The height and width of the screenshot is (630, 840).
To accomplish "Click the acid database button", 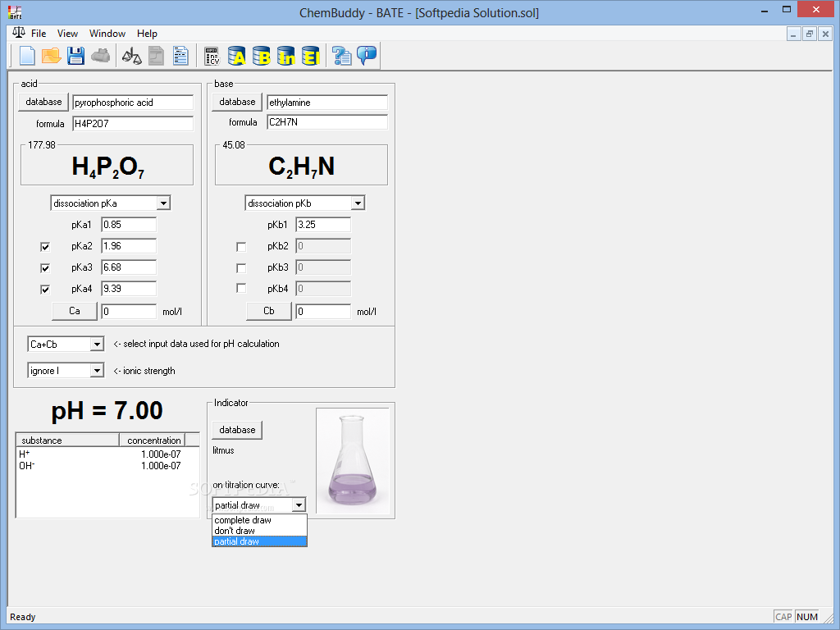I will pyautogui.click(x=43, y=102).
